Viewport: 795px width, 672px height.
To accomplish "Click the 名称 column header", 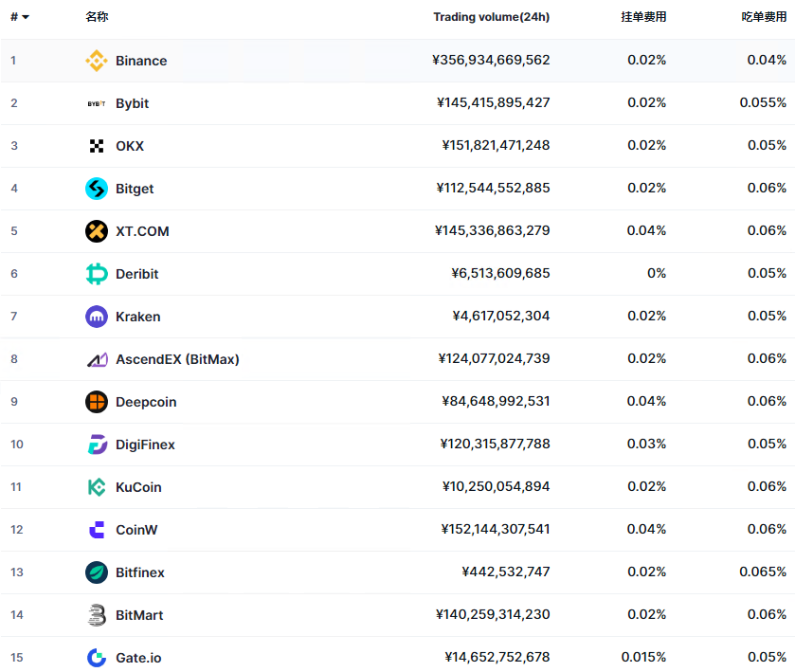I will coord(97,17).
